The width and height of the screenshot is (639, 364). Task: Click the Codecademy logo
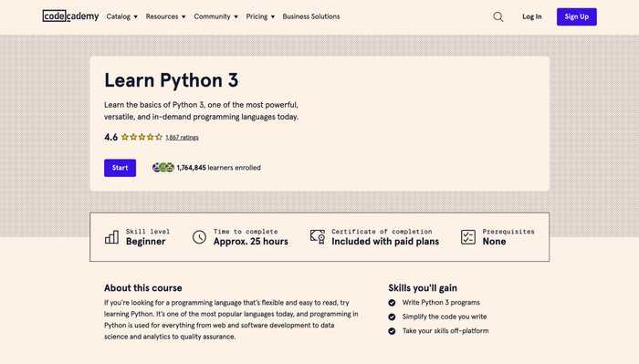[70, 16]
